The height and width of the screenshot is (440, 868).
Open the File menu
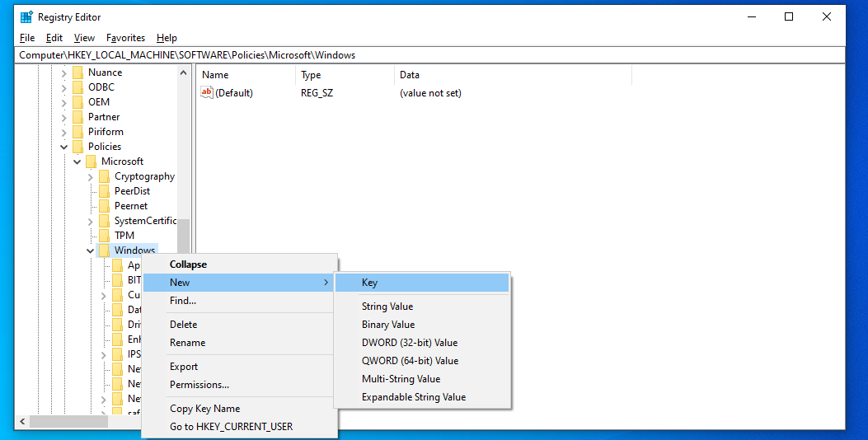[x=27, y=38]
